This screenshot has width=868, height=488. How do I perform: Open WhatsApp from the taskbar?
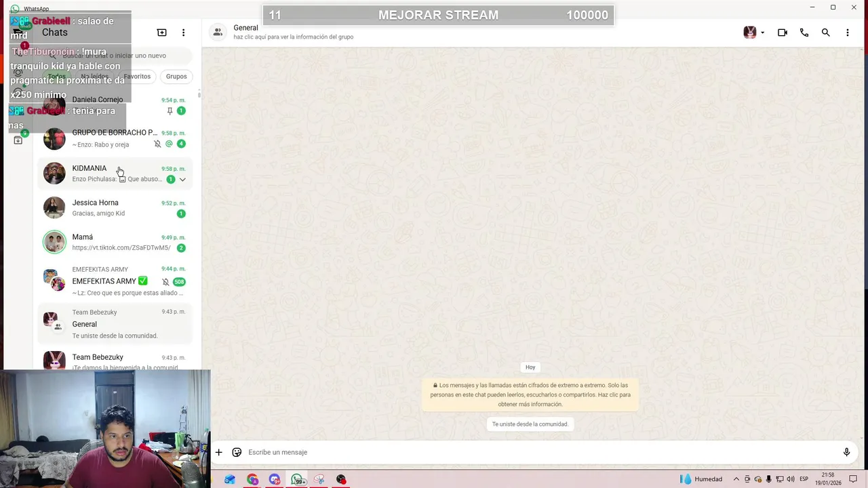[297, 479]
